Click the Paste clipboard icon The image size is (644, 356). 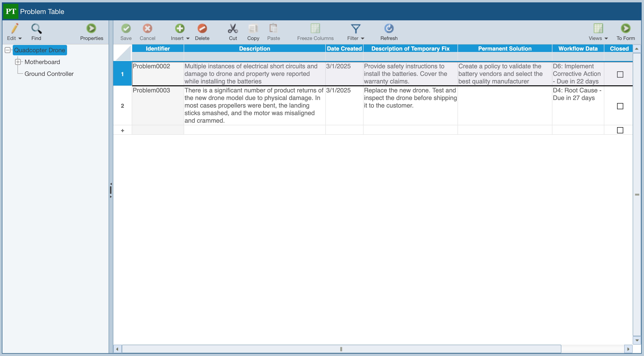click(x=273, y=28)
